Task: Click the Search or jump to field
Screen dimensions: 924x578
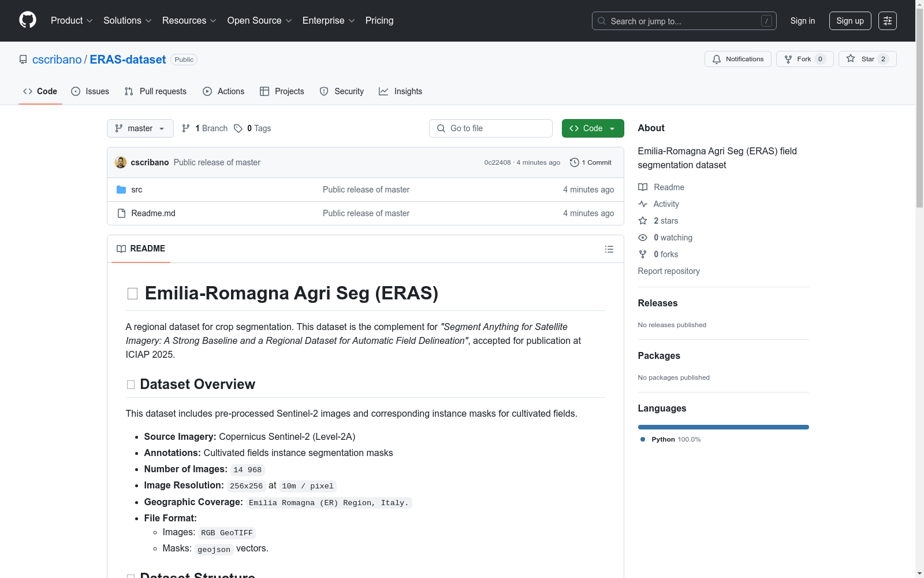Action: coord(684,21)
